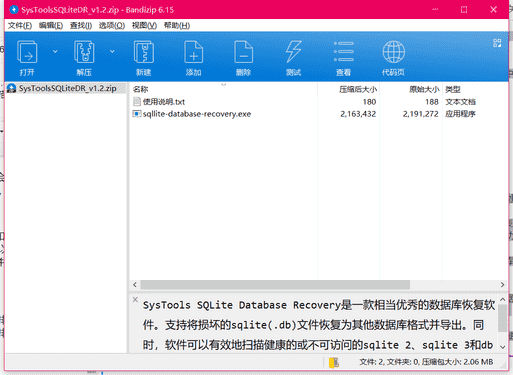The width and height of the screenshot is (513, 375).
Task: Click the Add (添加) file icon
Action: pos(194,52)
